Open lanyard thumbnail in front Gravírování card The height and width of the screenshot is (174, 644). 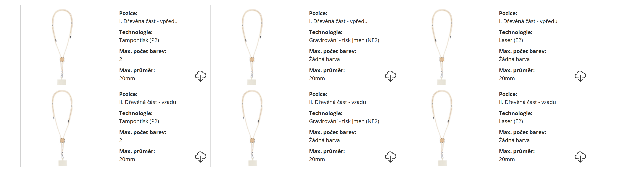pos(252,46)
